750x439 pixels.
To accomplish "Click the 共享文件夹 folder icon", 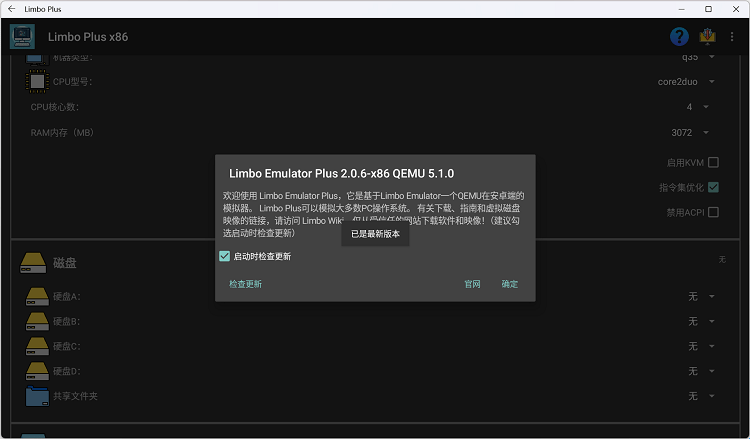I will [37, 396].
